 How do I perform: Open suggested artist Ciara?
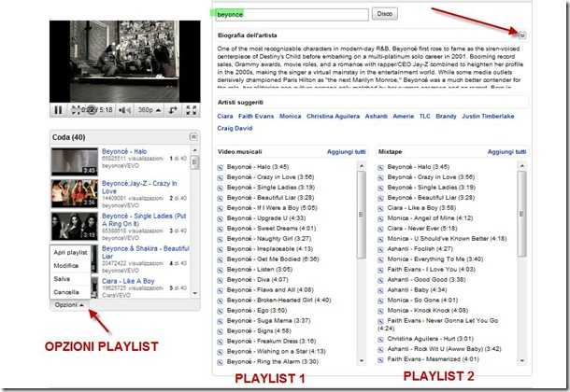pos(225,116)
